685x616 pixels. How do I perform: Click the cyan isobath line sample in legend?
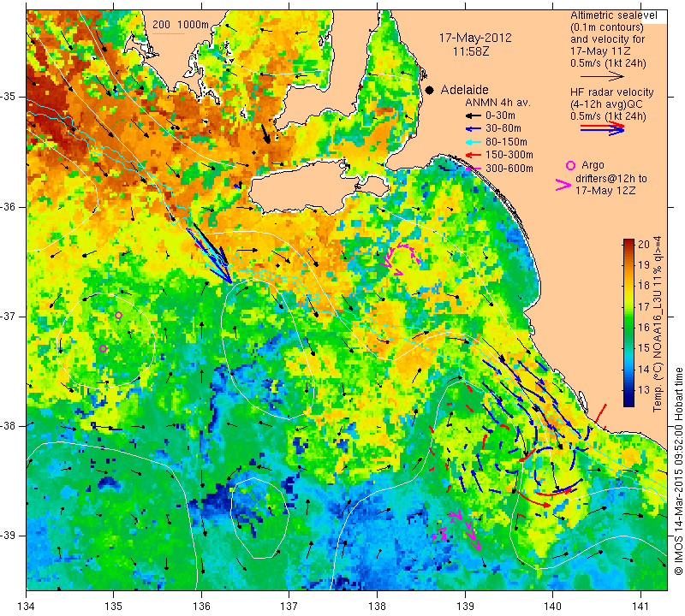click(169, 33)
